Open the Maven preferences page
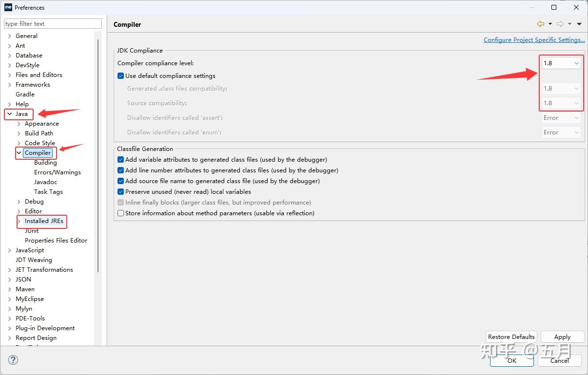588x375 pixels. point(25,289)
